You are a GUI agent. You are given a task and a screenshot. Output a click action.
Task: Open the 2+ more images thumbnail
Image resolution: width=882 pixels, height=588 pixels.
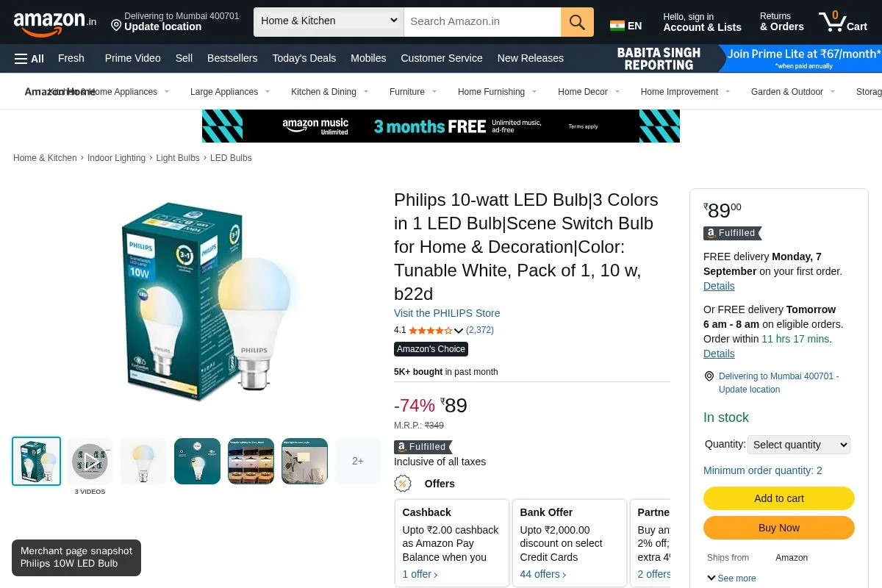(x=358, y=461)
